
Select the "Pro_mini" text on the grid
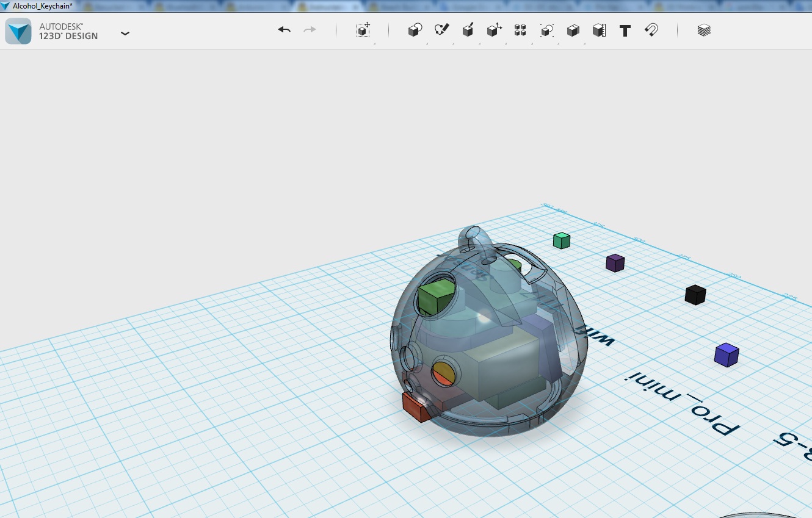coord(682,403)
